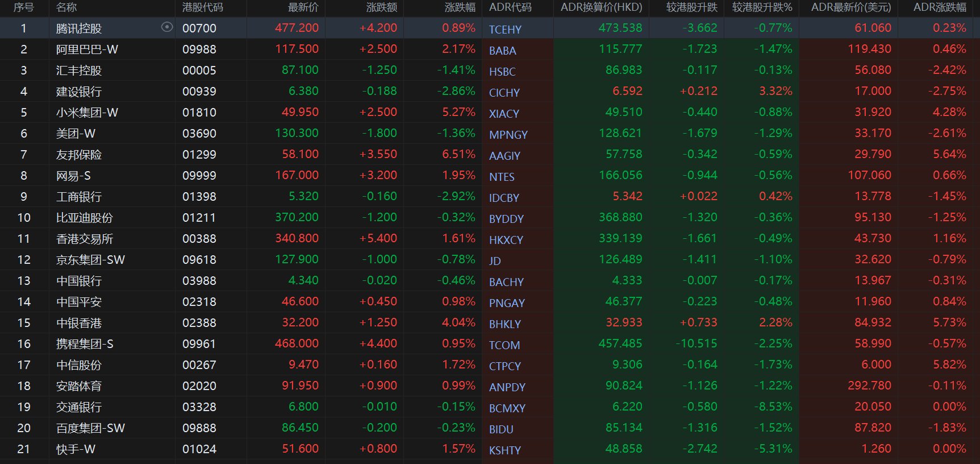Click stock code 00700

coord(199,28)
